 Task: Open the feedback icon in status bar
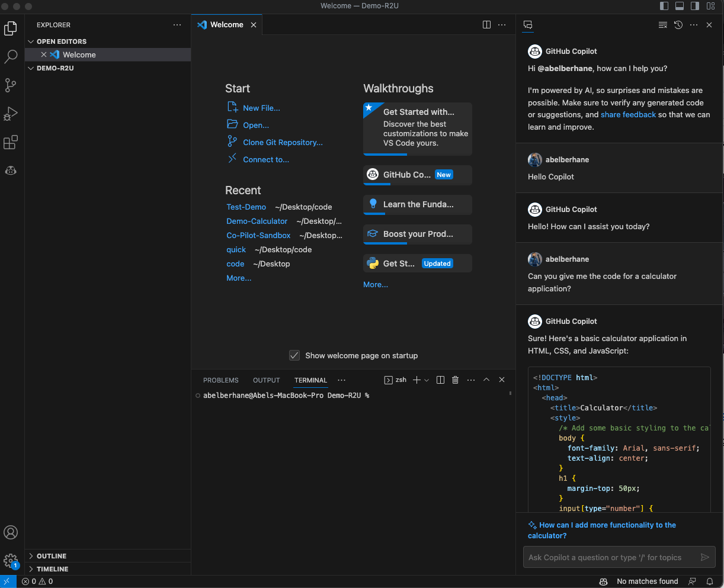692,581
